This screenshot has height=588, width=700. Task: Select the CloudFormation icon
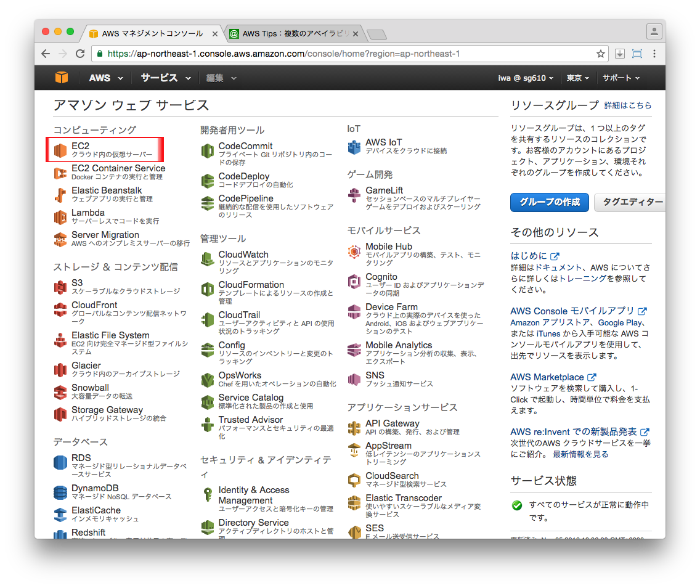pos(207,289)
